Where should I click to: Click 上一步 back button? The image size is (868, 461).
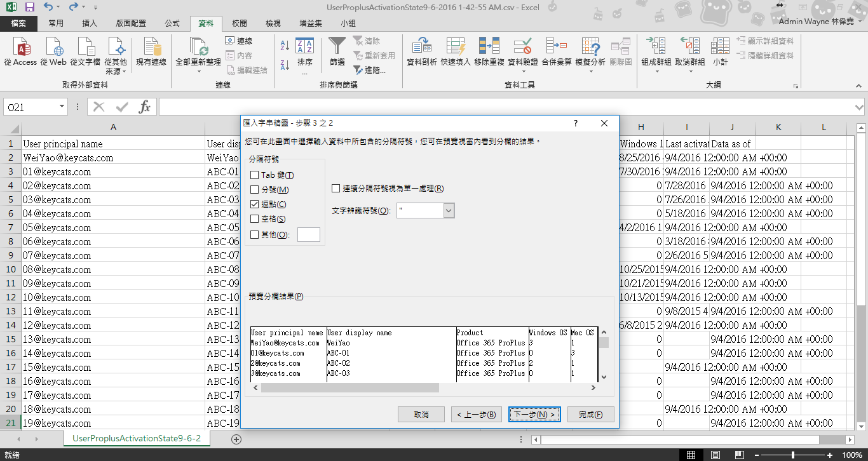pos(477,415)
